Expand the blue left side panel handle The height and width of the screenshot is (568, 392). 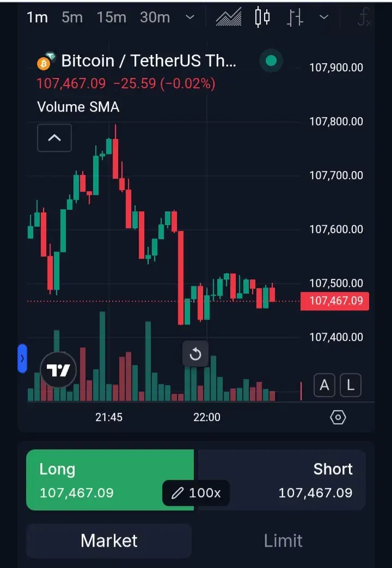point(22,358)
